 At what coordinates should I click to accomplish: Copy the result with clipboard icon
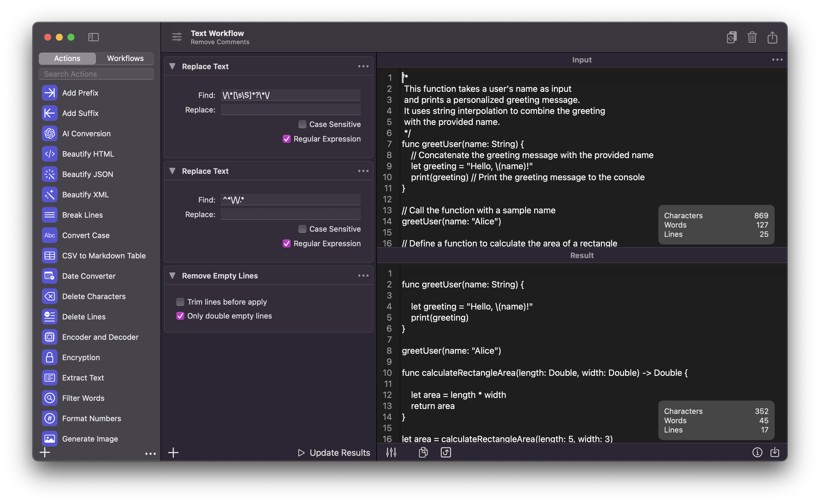[x=423, y=452]
